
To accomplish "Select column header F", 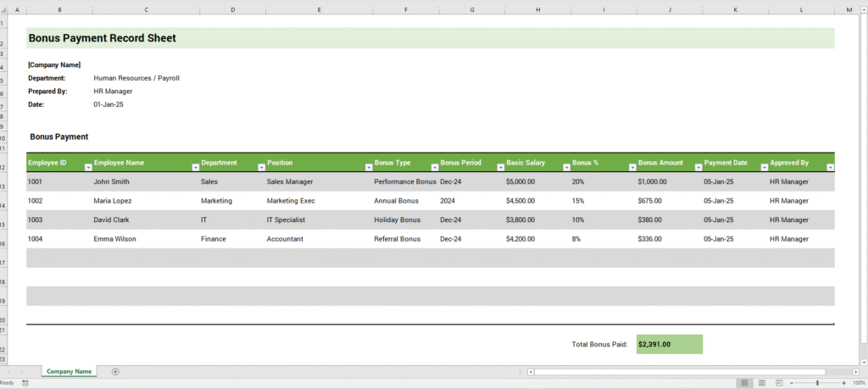I will 405,9.
